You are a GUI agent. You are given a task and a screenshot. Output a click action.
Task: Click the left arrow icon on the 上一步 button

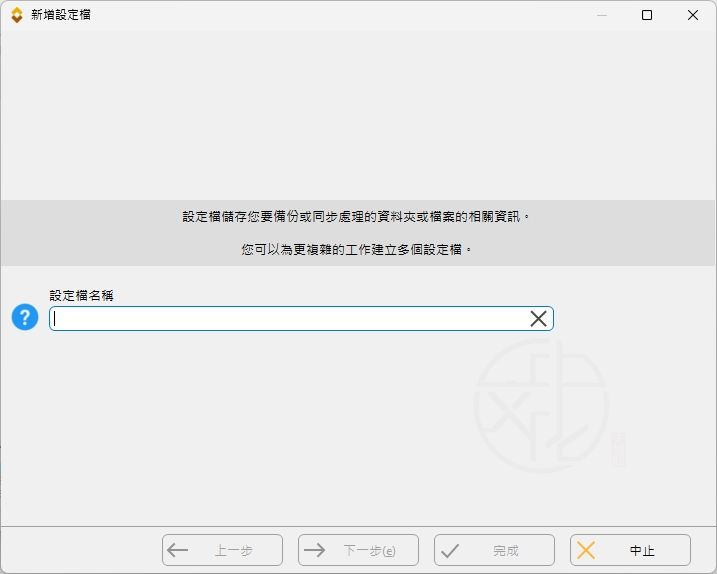pyautogui.click(x=178, y=550)
